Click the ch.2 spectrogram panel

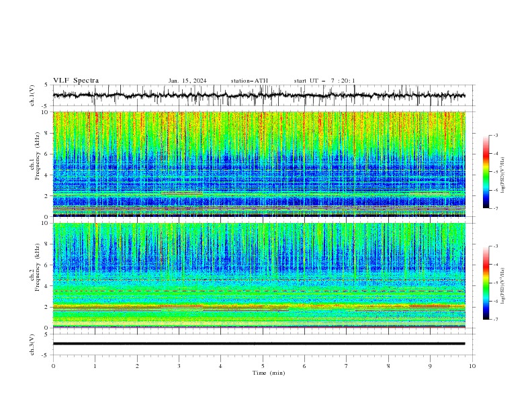259,275
